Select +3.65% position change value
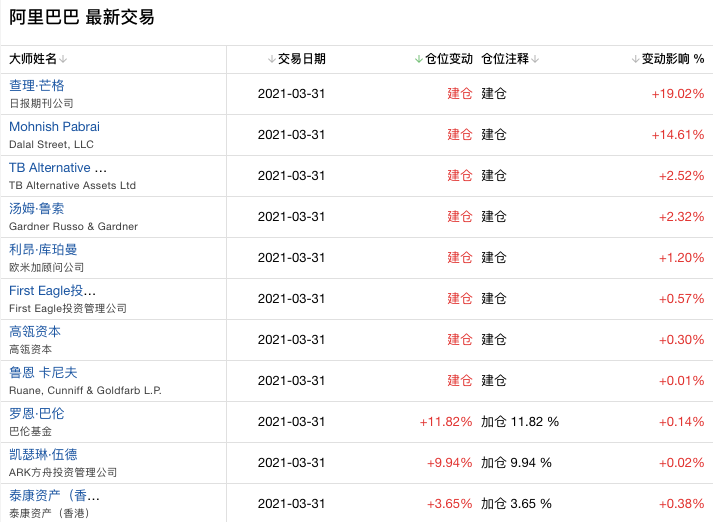The height and width of the screenshot is (522, 713). pos(449,503)
